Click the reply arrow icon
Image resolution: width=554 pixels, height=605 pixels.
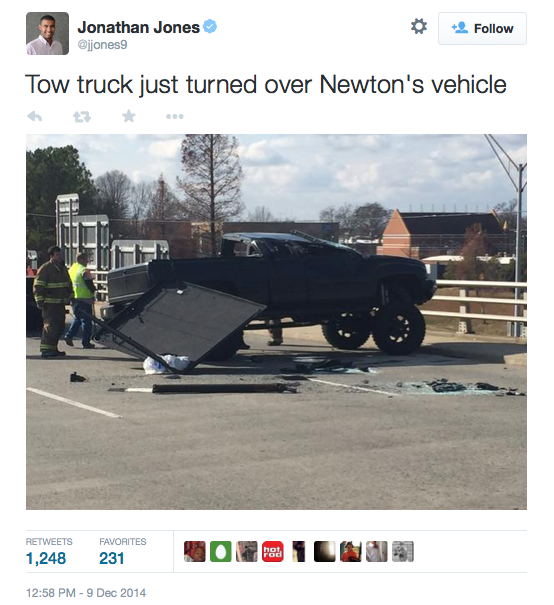35,116
